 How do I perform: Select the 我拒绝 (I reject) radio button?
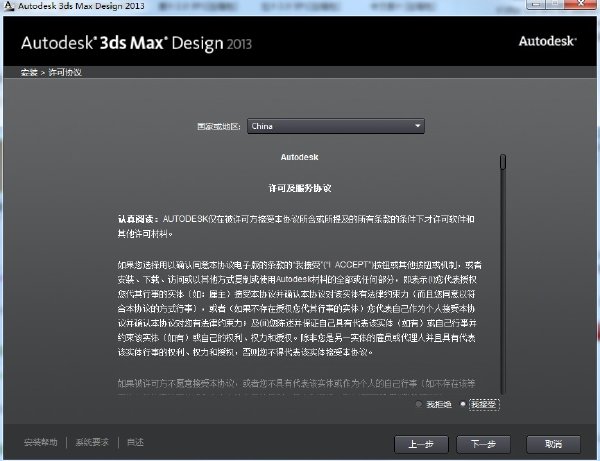pyautogui.click(x=419, y=404)
